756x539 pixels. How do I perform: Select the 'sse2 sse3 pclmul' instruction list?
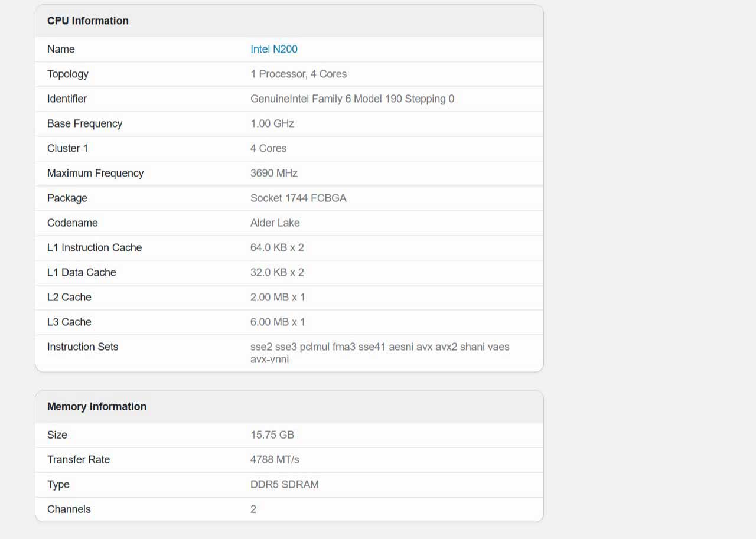tap(380, 352)
